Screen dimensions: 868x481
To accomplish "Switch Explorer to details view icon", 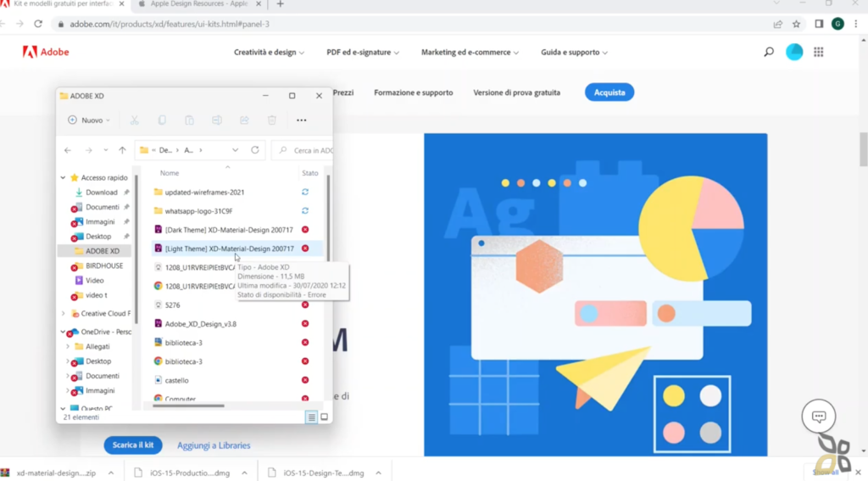I will tap(312, 417).
